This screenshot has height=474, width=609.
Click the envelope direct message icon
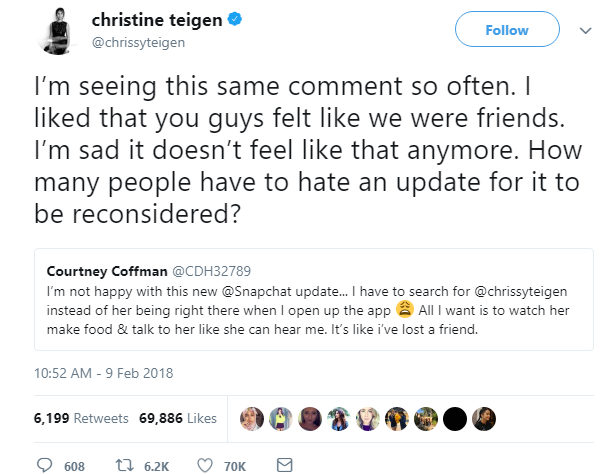pos(284,465)
